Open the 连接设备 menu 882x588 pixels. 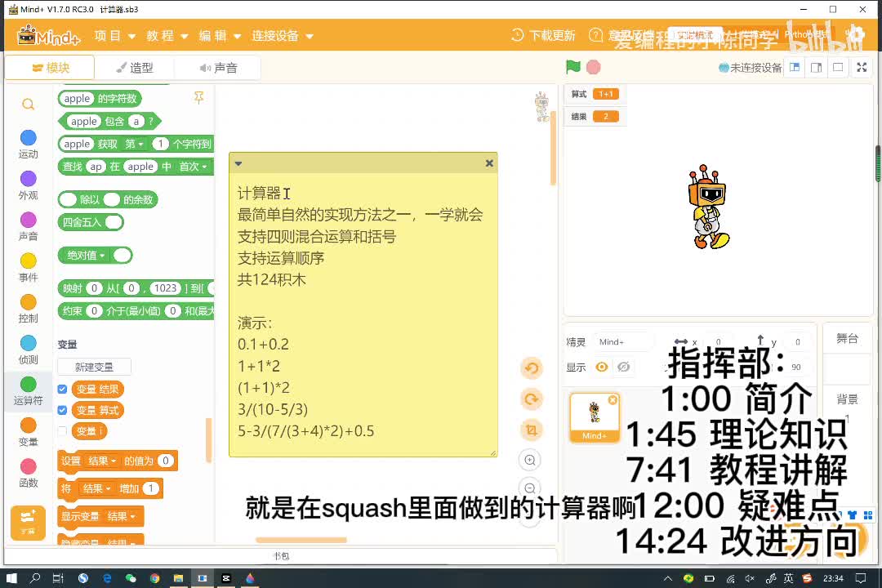tap(282, 36)
